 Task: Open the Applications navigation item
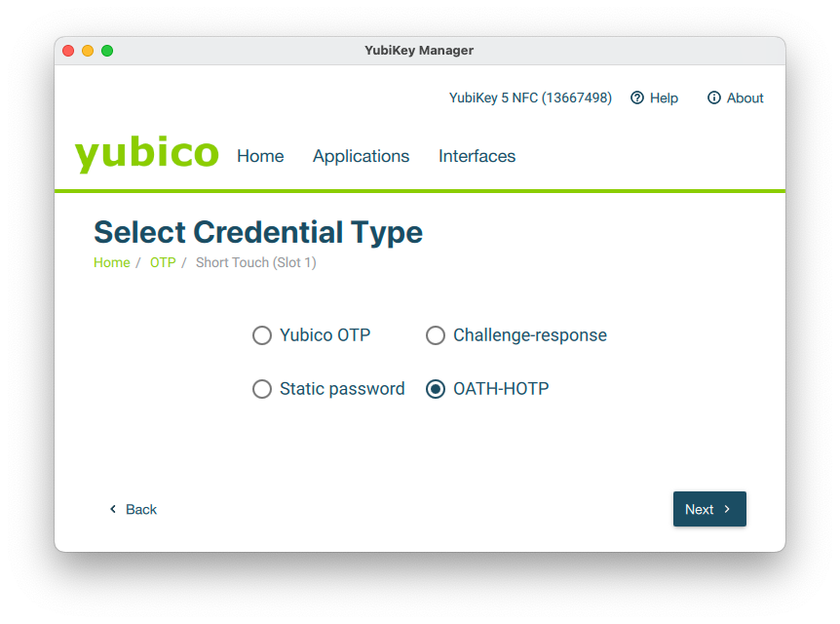(x=361, y=156)
